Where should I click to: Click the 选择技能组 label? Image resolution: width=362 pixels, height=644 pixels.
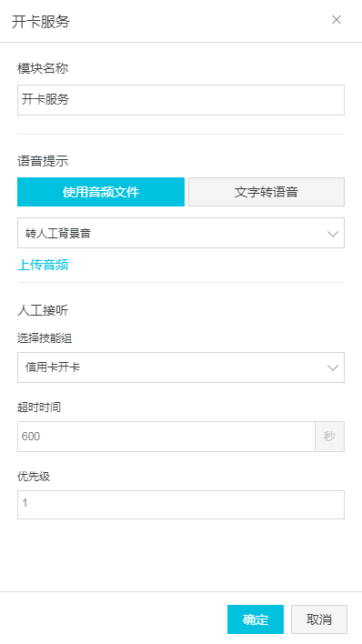(x=45, y=338)
